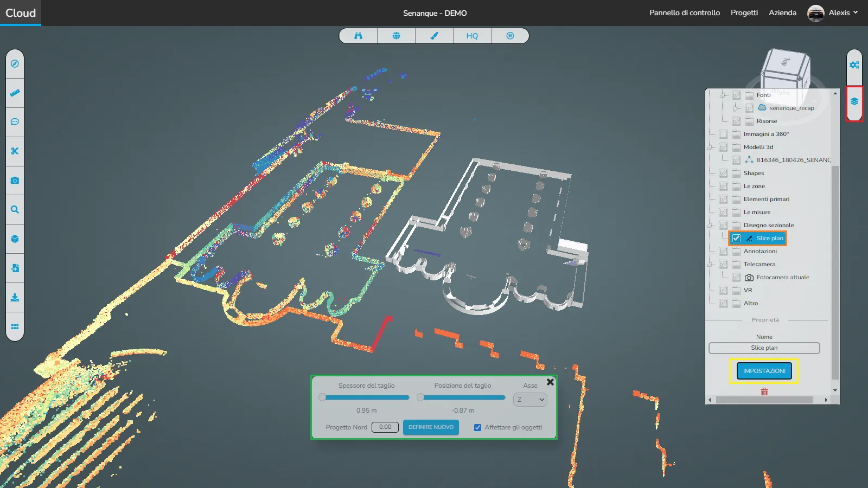The width and height of the screenshot is (868, 488).
Task: Collapse the Disegno sezionale tree node
Action: [710, 225]
